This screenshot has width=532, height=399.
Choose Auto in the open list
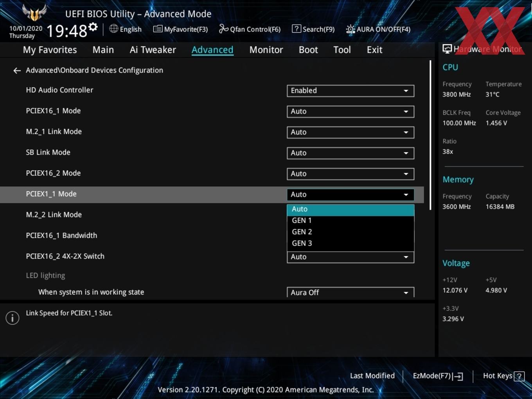[x=350, y=209]
